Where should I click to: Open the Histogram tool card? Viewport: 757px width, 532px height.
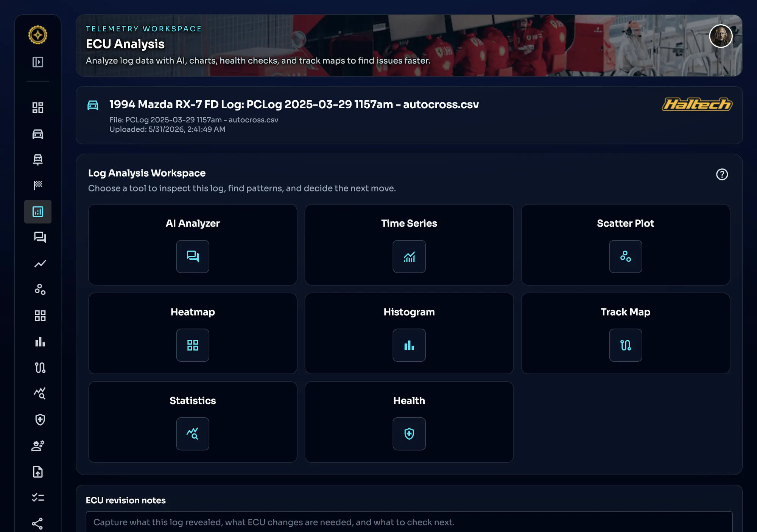click(409, 333)
